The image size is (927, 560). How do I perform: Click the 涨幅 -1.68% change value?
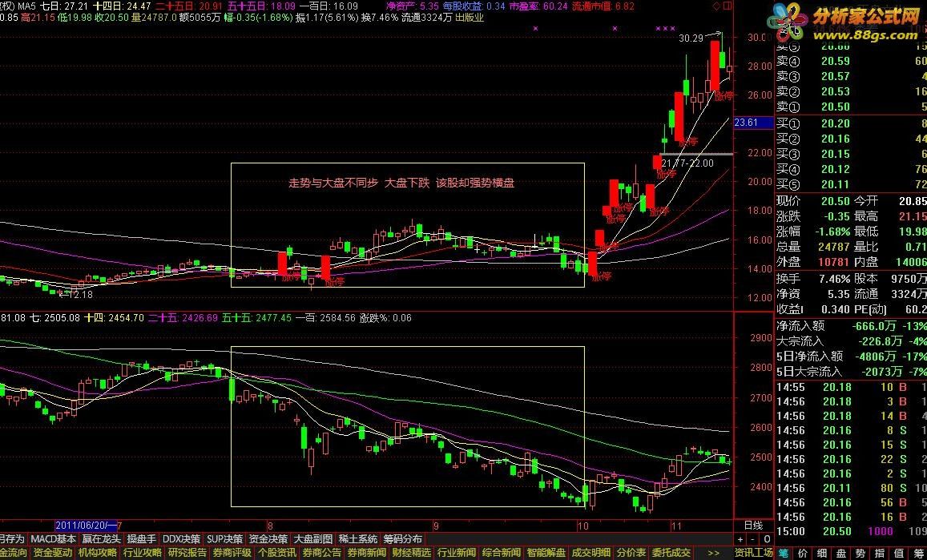(x=831, y=232)
